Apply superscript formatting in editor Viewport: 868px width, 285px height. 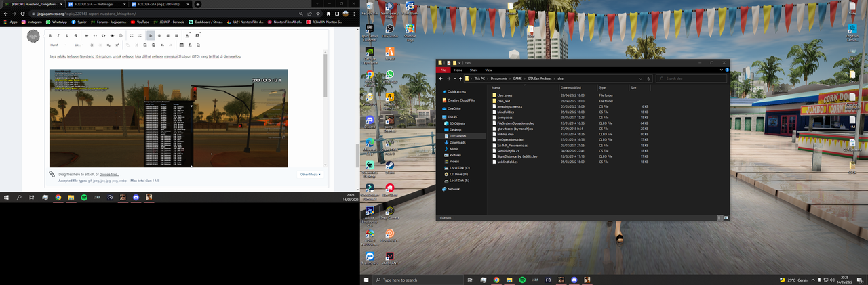[117, 45]
